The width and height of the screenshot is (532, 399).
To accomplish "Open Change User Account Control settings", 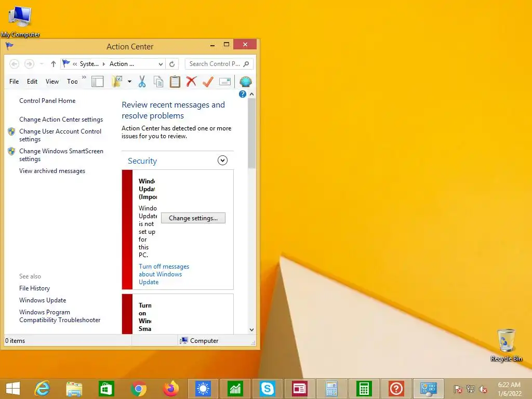I will (60, 135).
